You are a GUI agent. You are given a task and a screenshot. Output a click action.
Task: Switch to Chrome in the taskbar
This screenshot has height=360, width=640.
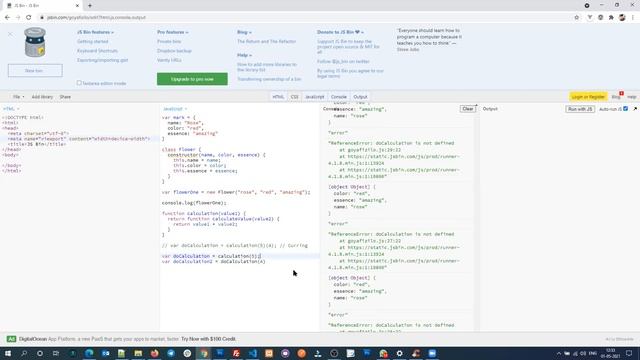[203, 353]
